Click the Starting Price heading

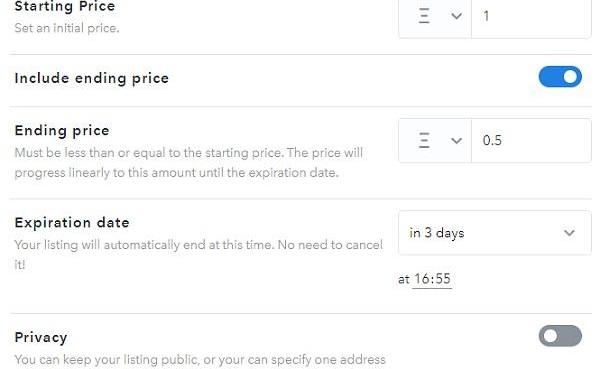[x=65, y=6]
